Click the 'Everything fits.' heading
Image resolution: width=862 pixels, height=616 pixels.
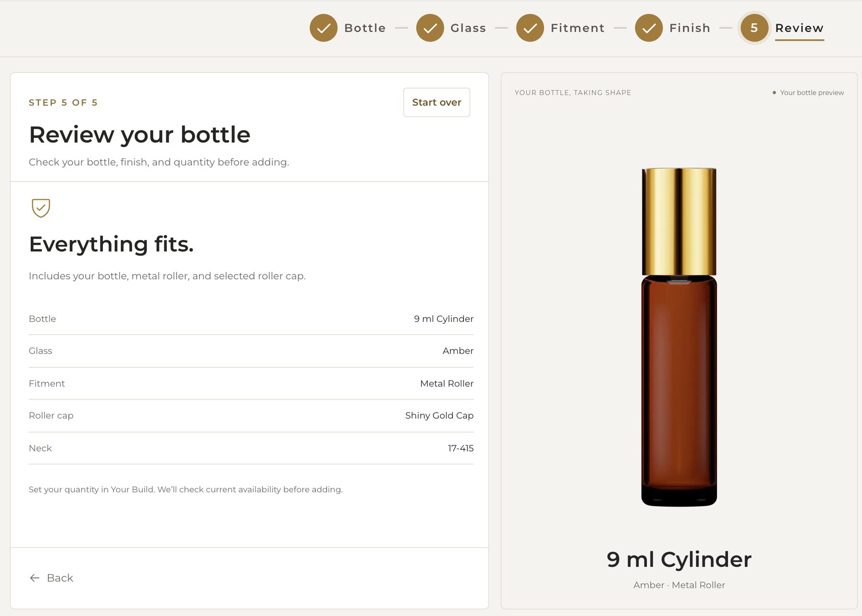pos(111,244)
